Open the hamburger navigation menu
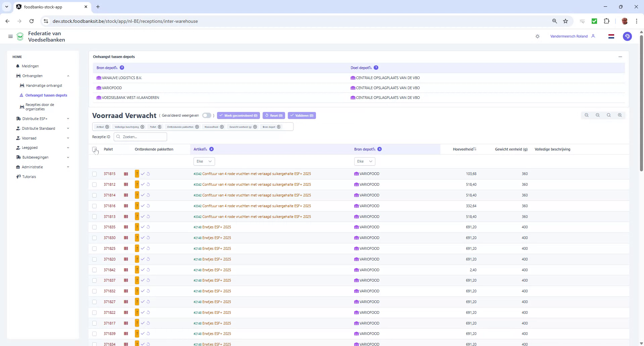 coord(10,36)
